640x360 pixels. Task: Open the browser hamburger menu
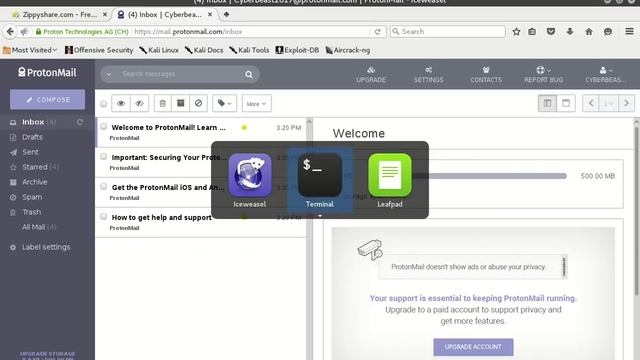pos(629,31)
